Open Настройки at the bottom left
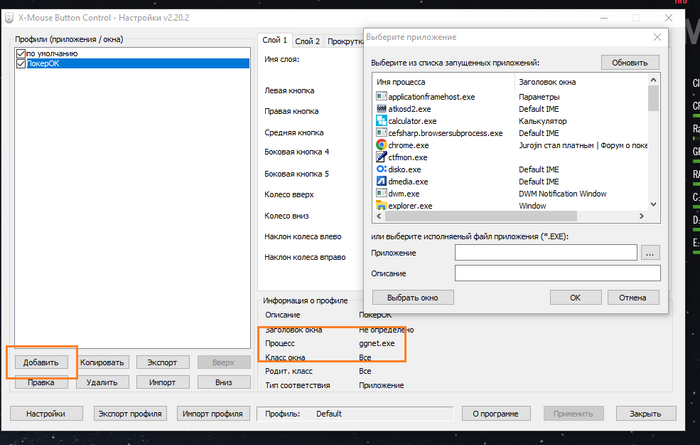Image resolution: width=700 pixels, height=445 pixels. pyautogui.click(x=46, y=414)
